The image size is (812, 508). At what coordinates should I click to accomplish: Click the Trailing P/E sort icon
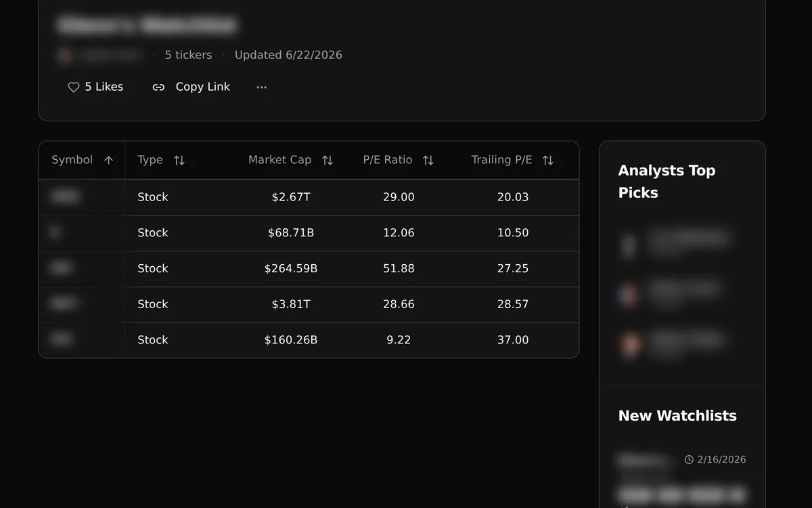pyautogui.click(x=548, y=160)
